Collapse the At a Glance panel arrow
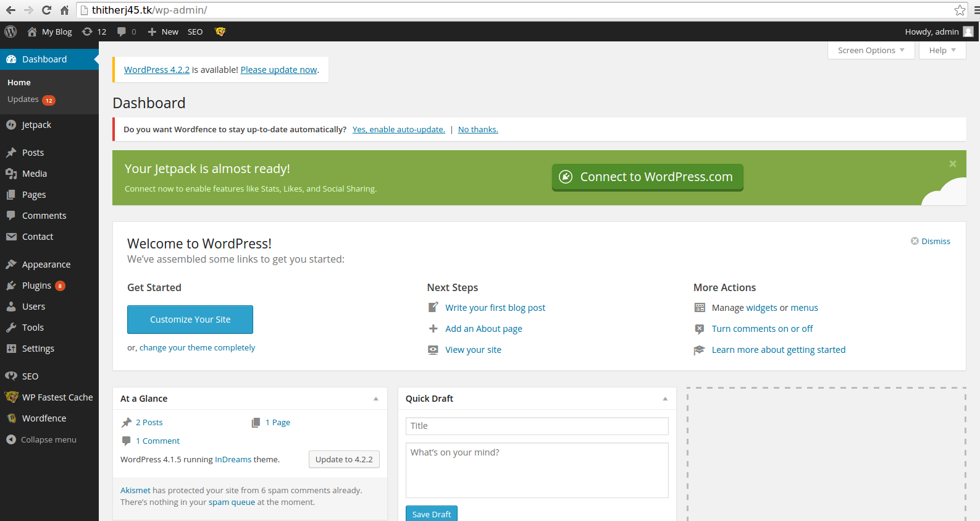Viewport: 980px width, 521px height. [x=375, y=399]
